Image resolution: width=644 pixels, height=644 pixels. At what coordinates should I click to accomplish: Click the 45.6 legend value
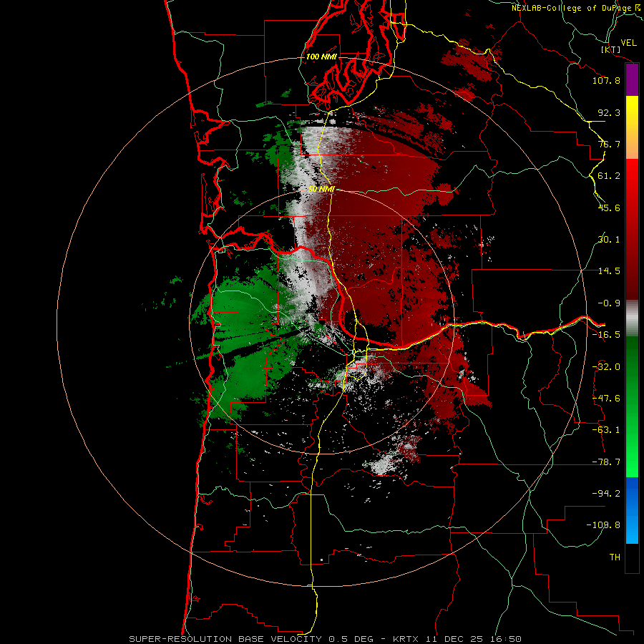coord(609,208)
